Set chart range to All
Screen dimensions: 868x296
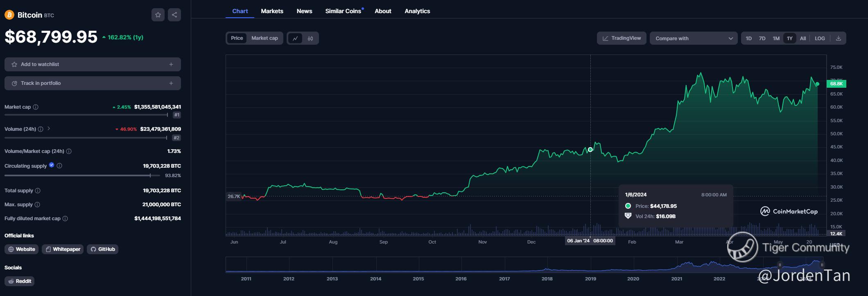click(803, 38)
